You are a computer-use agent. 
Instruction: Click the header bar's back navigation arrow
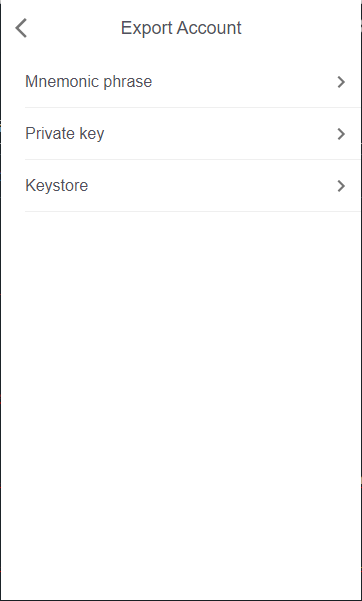point(21,28)
